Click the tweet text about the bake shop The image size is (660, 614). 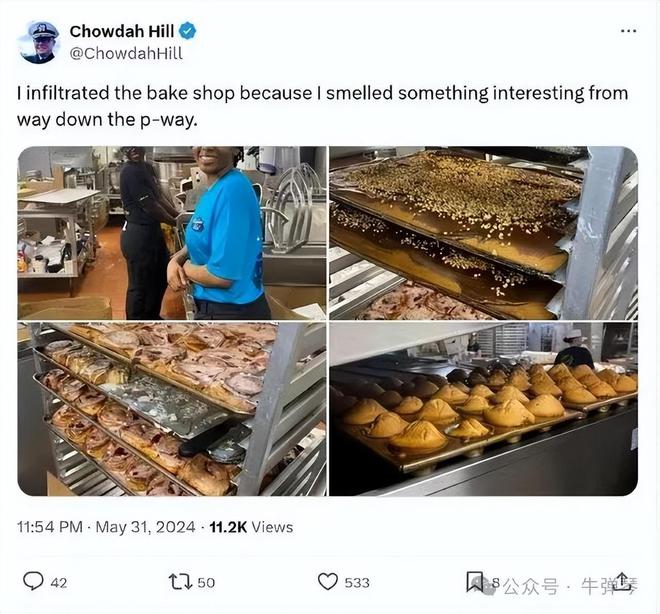[322, 105]
